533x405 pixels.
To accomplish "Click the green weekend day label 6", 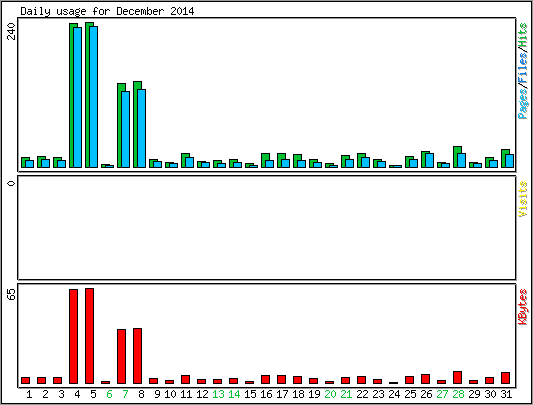I will click(x=109, y=394).
